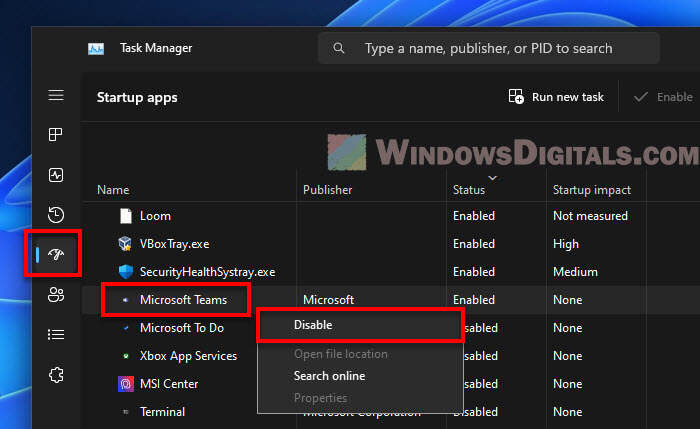
Task: Click the Task Manager app icon
Action: (x=96, y=48)
